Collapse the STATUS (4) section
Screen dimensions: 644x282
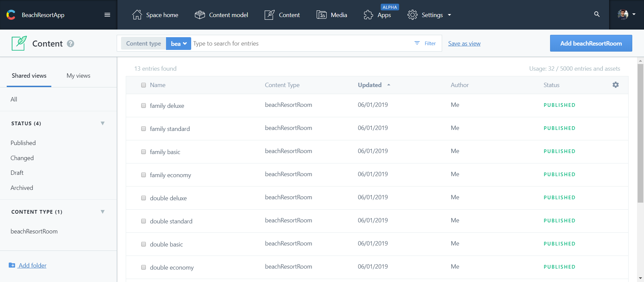click(103, 123)
